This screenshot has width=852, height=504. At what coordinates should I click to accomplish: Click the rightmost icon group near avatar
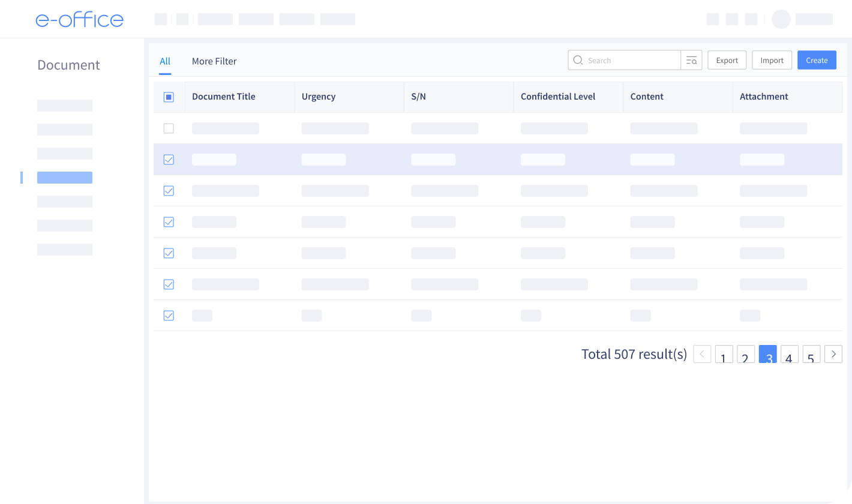pyautogui.click(x=814, y=19)
